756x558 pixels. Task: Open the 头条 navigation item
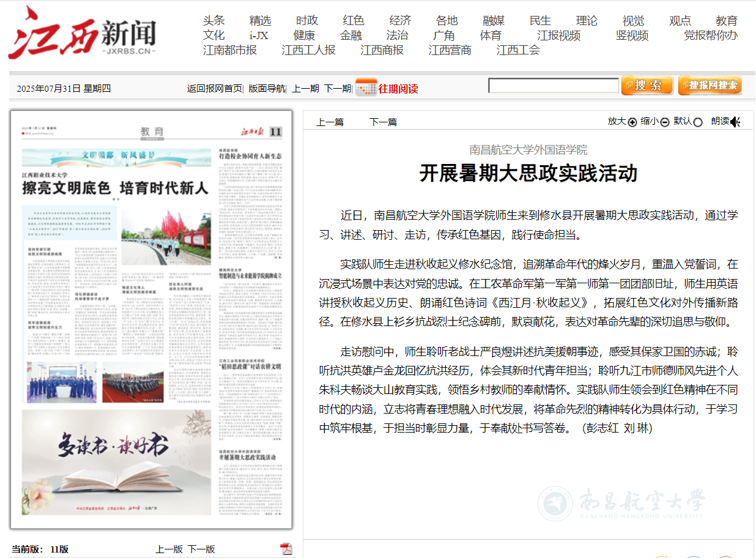[213, 21]
